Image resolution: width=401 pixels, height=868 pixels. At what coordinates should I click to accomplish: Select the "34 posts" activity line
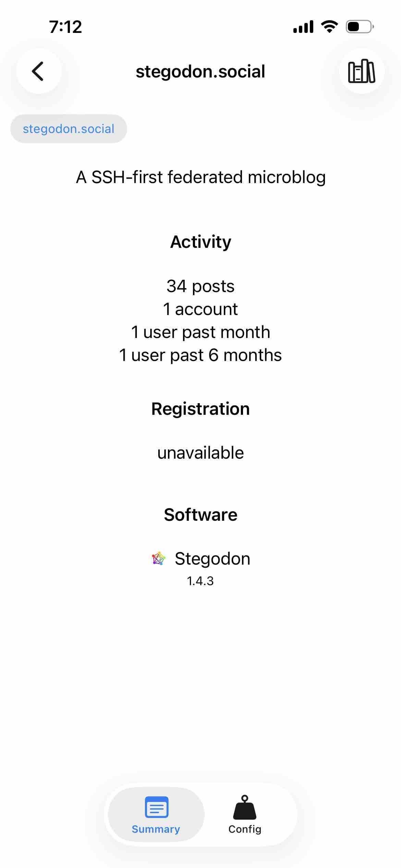(200, 286)
